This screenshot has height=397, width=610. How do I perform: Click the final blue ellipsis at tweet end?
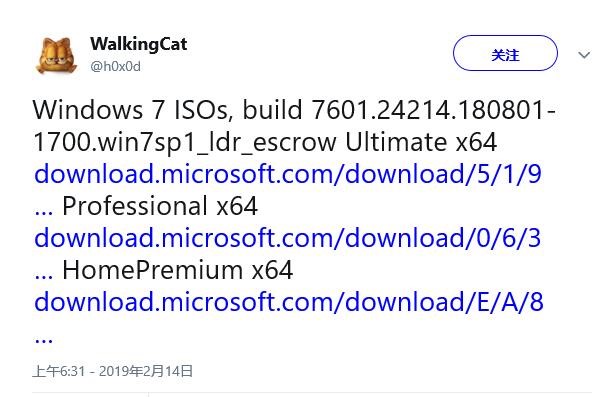point(44,340)
